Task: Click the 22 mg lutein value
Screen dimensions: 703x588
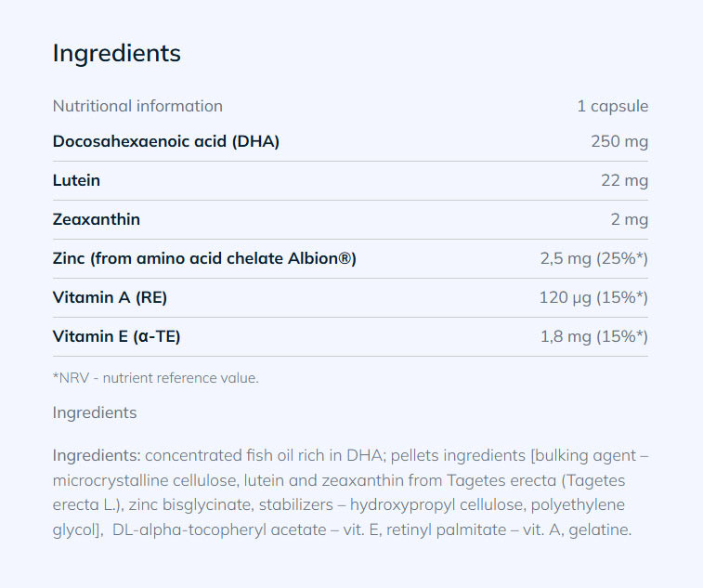Action: 624,180
